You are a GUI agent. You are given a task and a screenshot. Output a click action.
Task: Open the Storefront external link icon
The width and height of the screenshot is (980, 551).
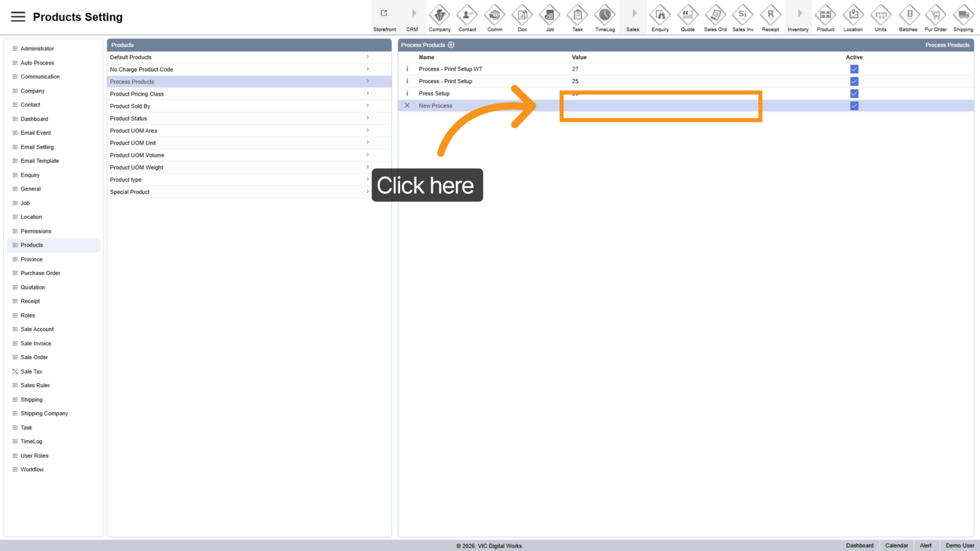click(x=384, y=13)
